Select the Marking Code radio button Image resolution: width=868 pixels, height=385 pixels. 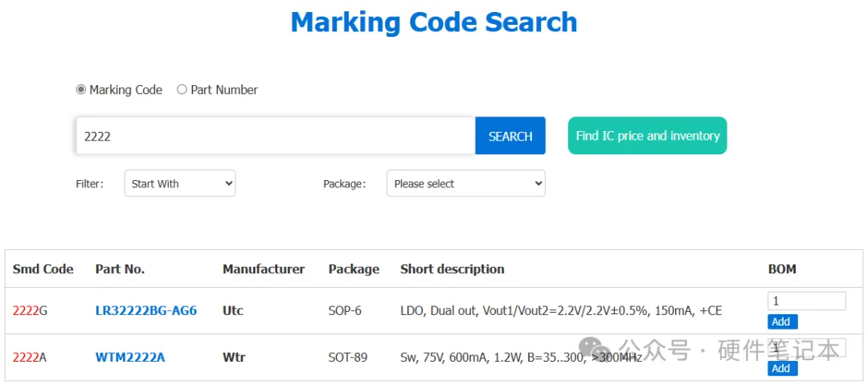point(81,90)
